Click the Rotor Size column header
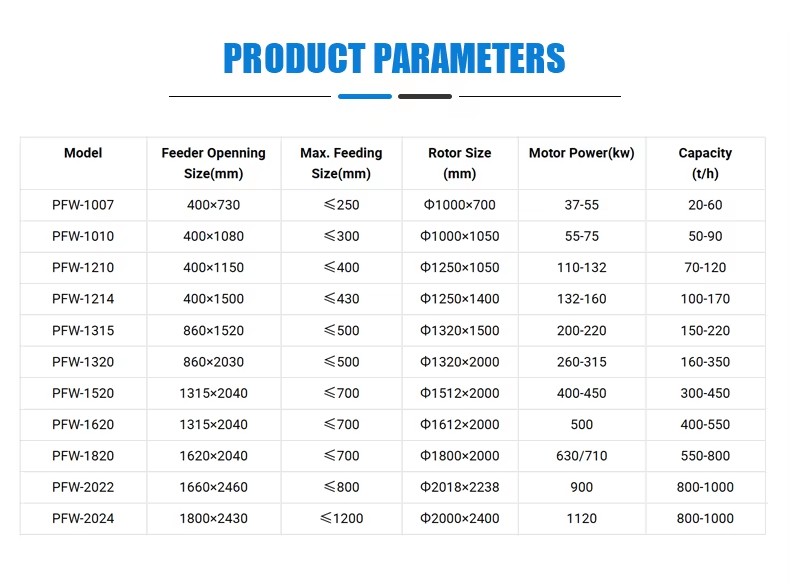790x584 pixels. click(459, 163)
